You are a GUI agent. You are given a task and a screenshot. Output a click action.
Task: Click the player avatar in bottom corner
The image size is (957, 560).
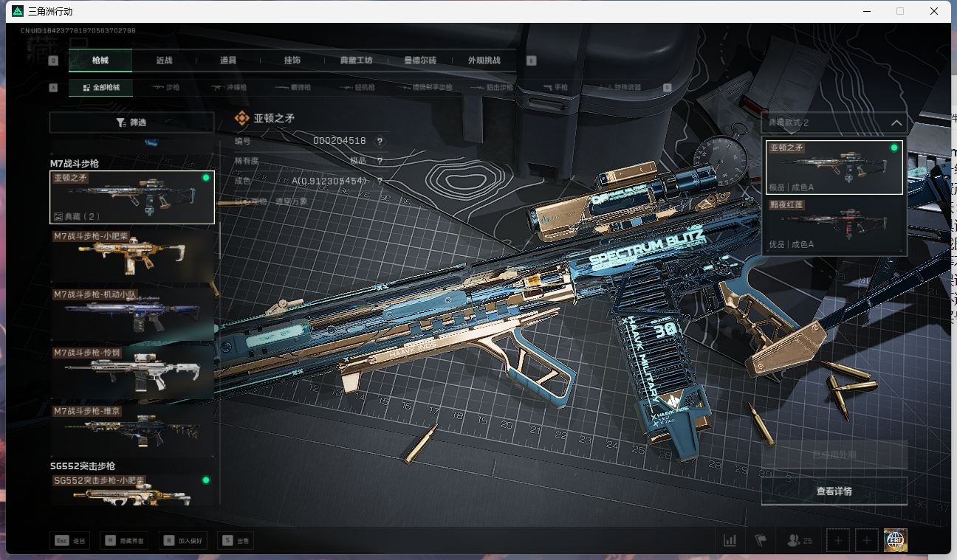tap(895, 540)
